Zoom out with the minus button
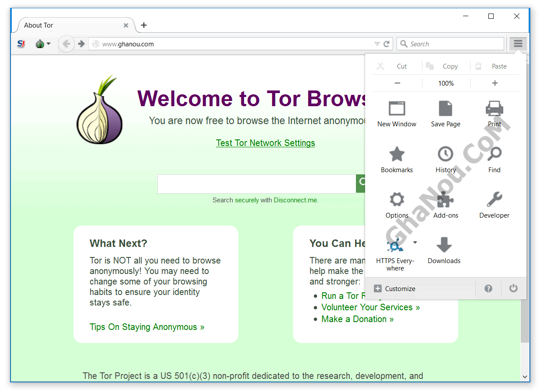The height and width of the screenshot is (392, 540). 397,83
